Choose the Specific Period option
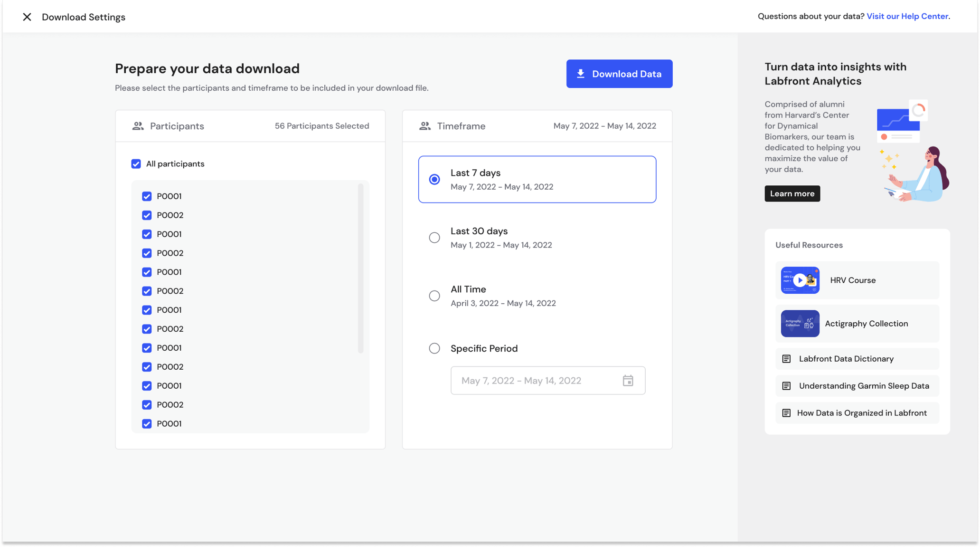Viewport: 980px width, 547px height. 434,348
